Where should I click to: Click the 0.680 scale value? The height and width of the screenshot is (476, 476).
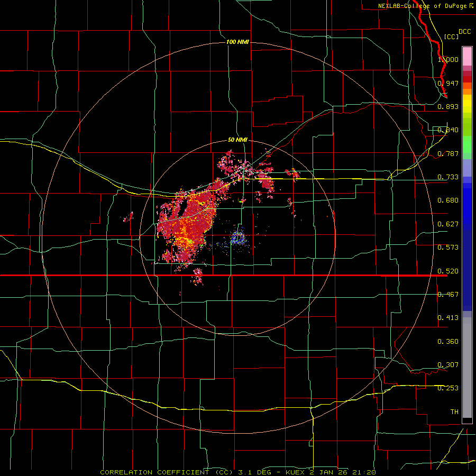[448, 200]
